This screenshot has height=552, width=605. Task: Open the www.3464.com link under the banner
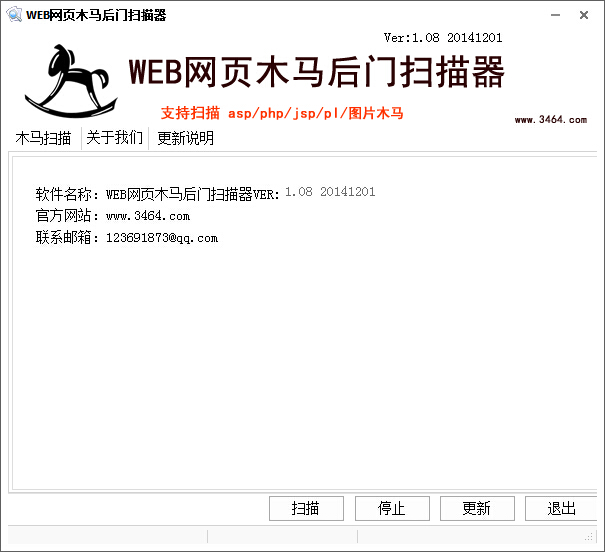(x=550, y=120)
